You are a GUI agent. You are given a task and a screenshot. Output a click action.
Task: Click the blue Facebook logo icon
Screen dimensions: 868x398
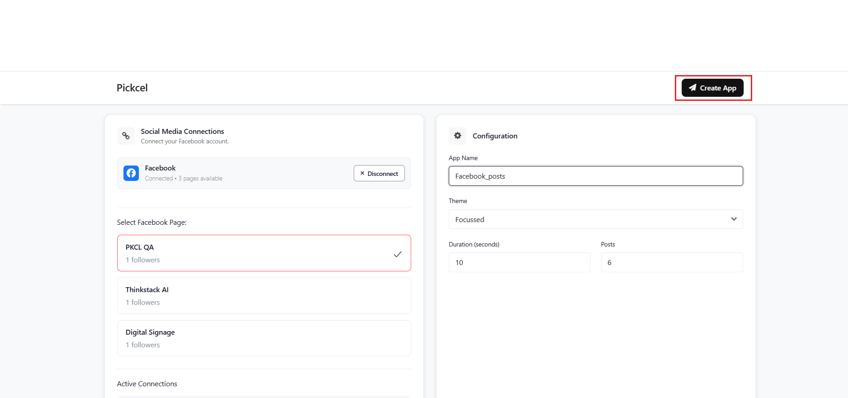[x=131, y=173]
